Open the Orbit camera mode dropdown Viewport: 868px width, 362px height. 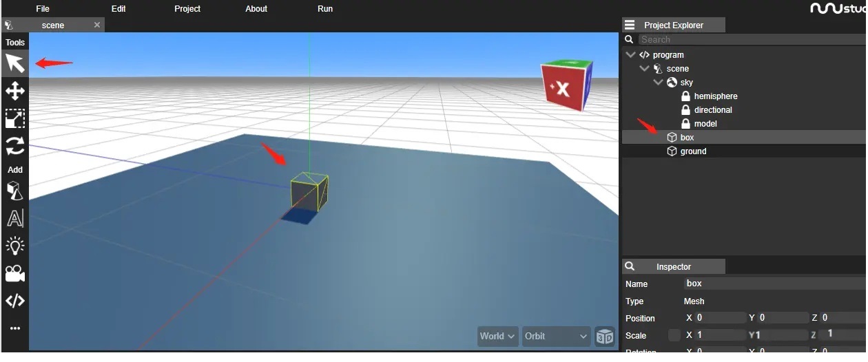click(x=556, y=337)
